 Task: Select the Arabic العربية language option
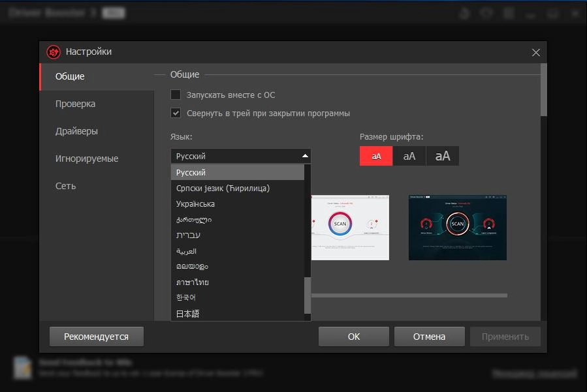pos(238,250)
